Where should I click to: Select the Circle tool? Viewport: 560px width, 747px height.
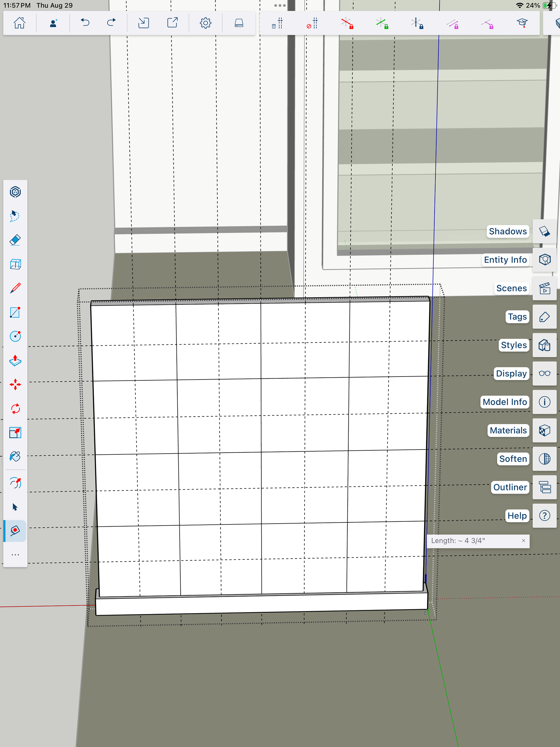point(15,336)
